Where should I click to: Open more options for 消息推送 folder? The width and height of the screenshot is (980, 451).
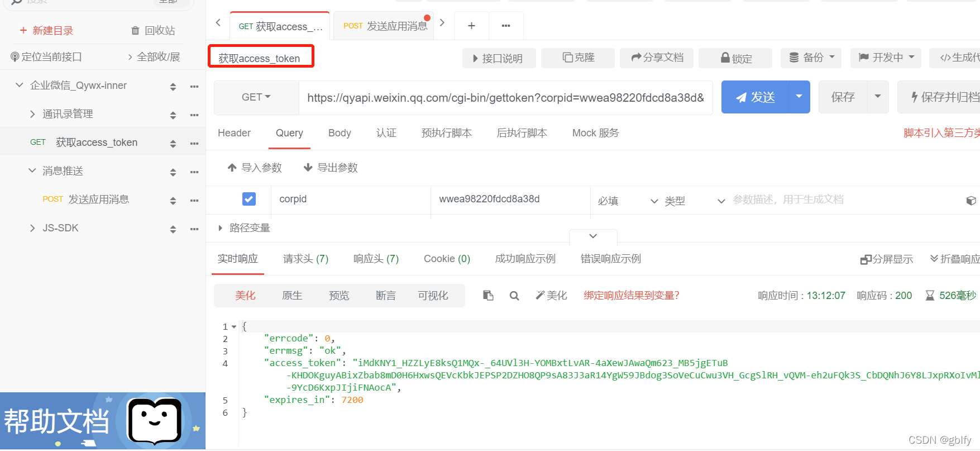tap(194, 172)
